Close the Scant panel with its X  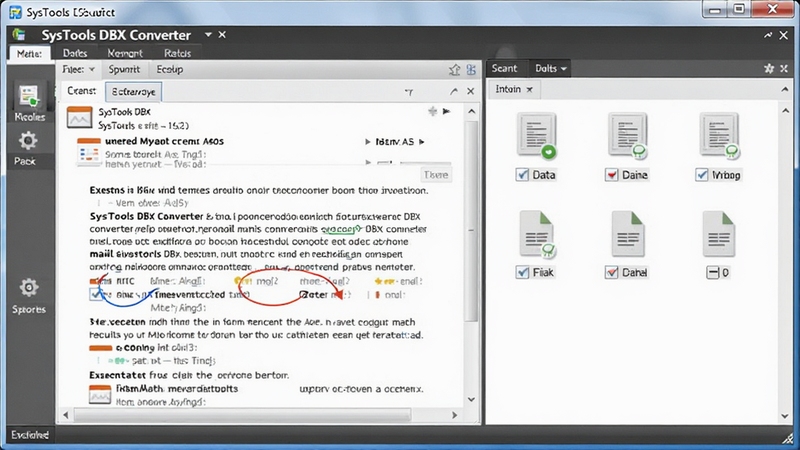784,68
